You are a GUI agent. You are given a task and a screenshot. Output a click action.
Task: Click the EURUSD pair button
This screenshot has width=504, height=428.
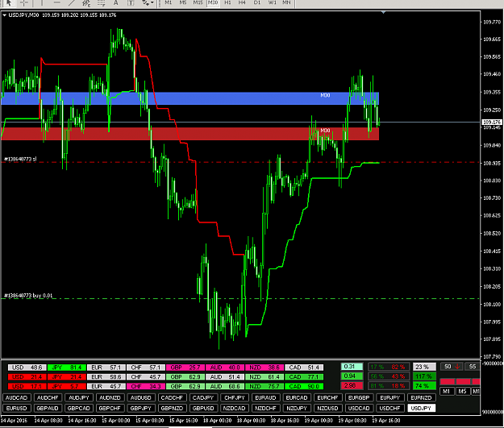coord(17,408)
